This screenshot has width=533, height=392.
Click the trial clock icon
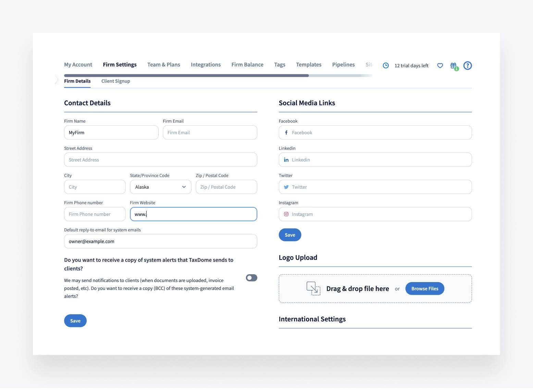[386, 65]
